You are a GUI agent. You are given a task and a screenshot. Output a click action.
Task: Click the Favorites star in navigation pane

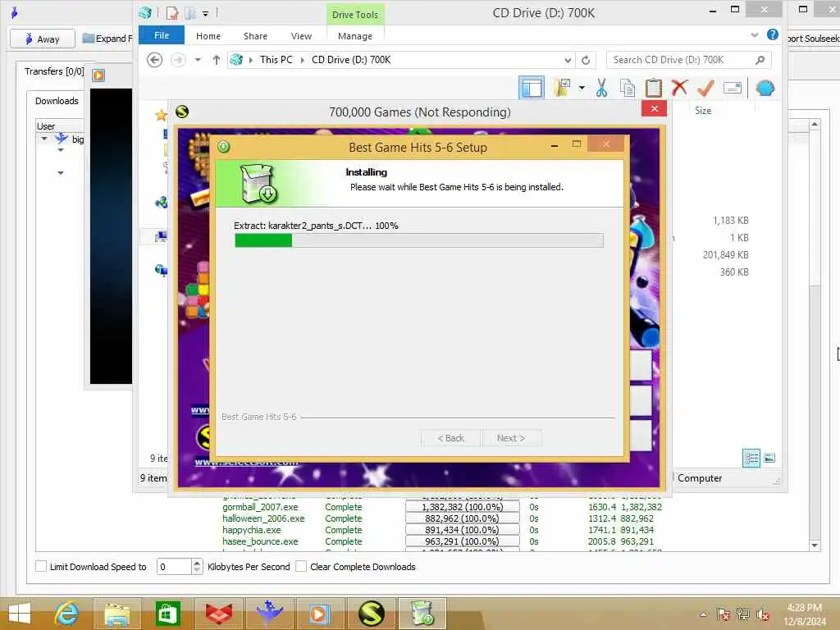(x=161, y=115)
